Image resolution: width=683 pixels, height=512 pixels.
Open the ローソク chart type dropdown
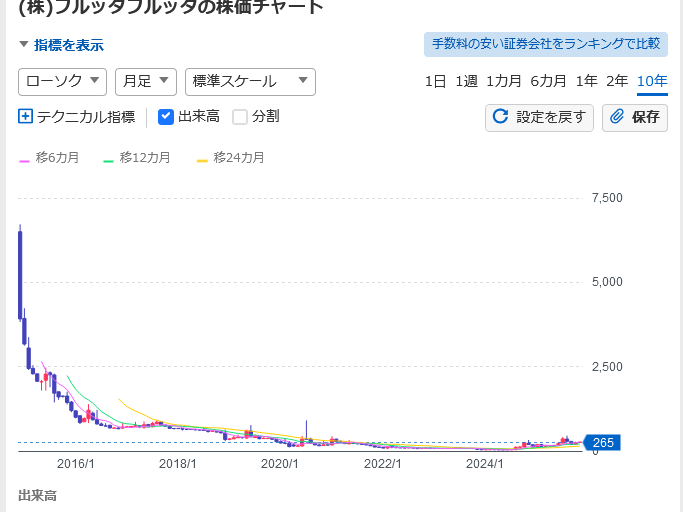(x=62, y=82)
